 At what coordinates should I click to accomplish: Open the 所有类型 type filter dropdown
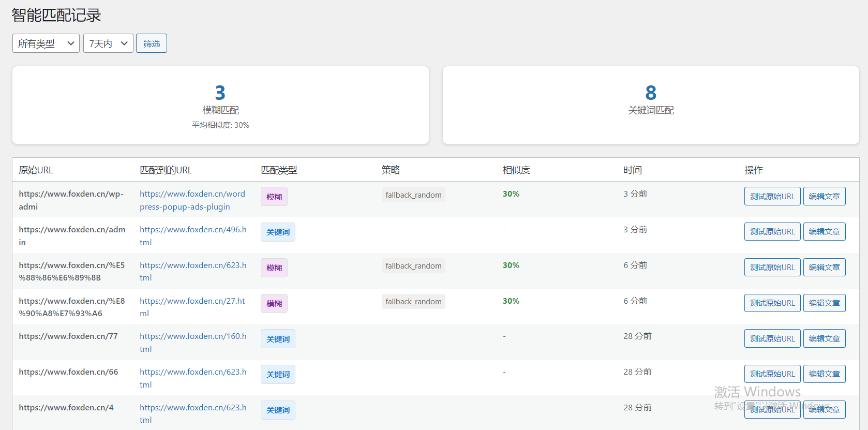(x=46, y=43)
